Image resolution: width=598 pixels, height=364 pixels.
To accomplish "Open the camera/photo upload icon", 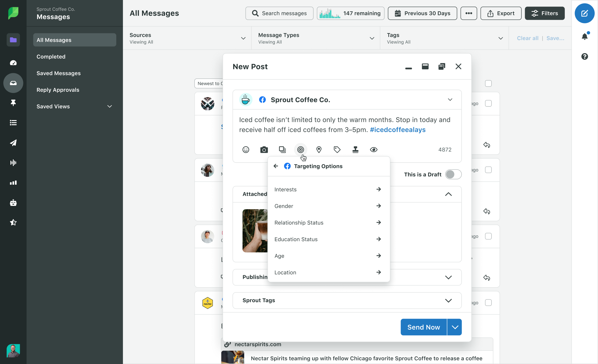I will click(264, 149).
